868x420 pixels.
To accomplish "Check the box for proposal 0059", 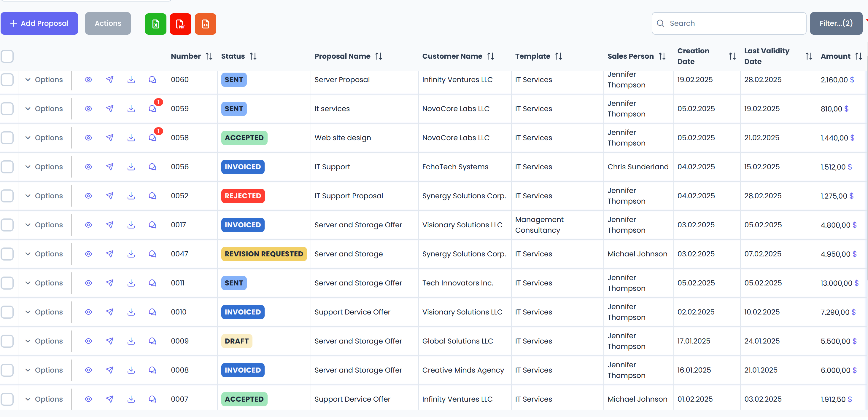I will [7, 109].
